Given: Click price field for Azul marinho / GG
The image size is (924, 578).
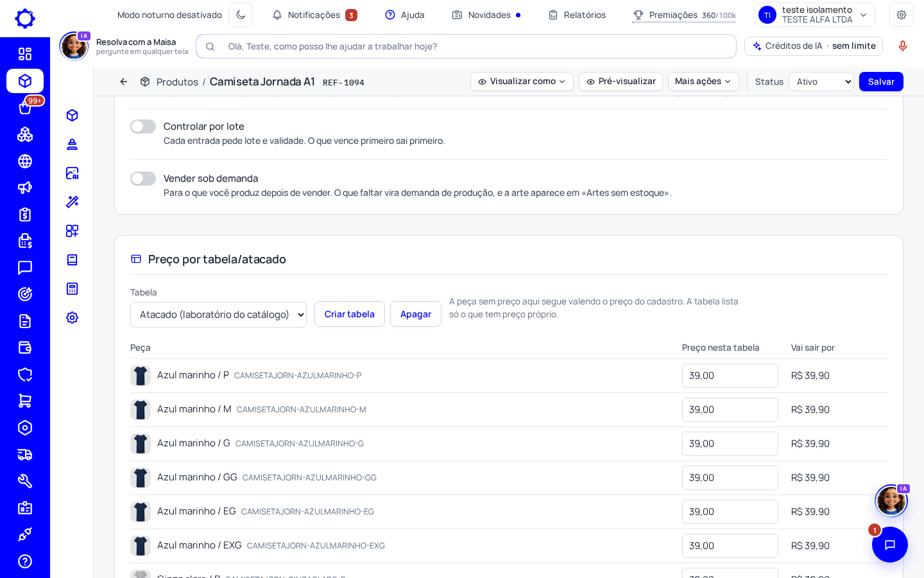Looking at the screenshot, I should 730,478.
